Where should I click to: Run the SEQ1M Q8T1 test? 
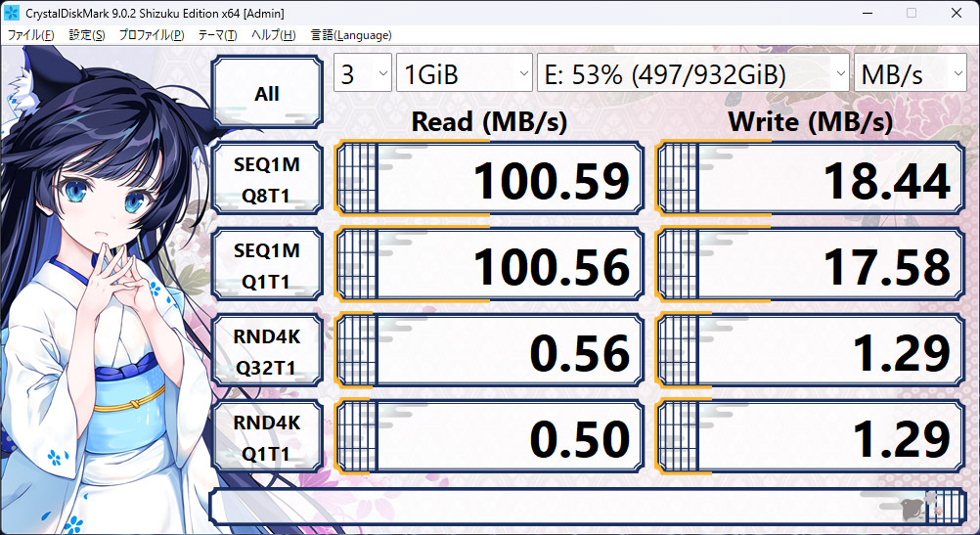(x=267, y=179)
